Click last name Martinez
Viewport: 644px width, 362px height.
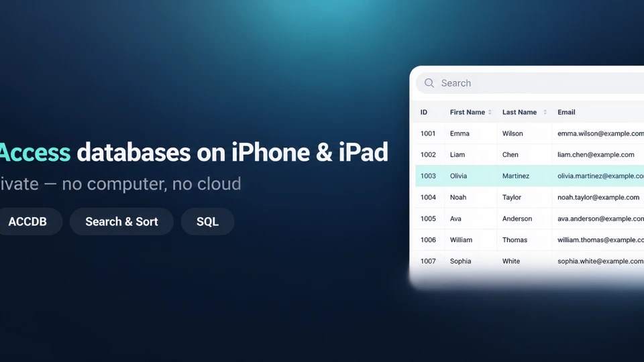point(516,176)
